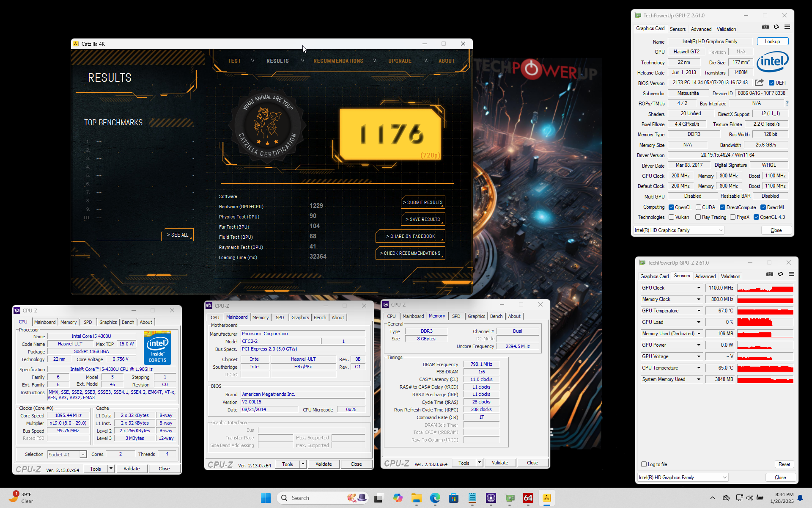Click Share on Facebook
The image size is (812, 508).
pos(410,236)
